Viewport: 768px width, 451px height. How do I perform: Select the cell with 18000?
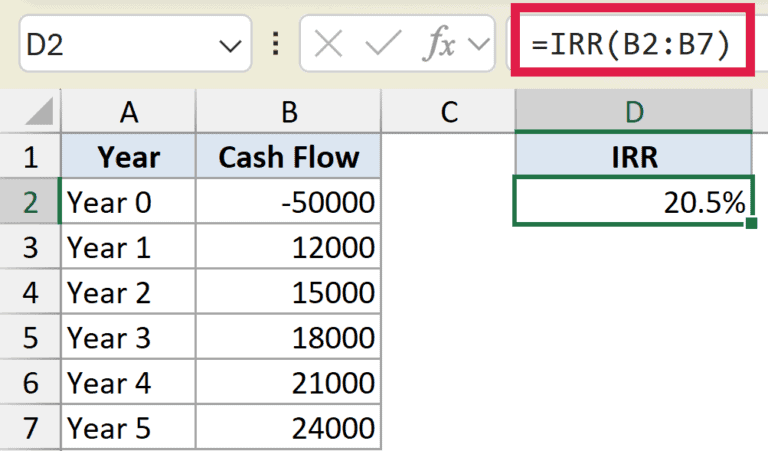288,337
